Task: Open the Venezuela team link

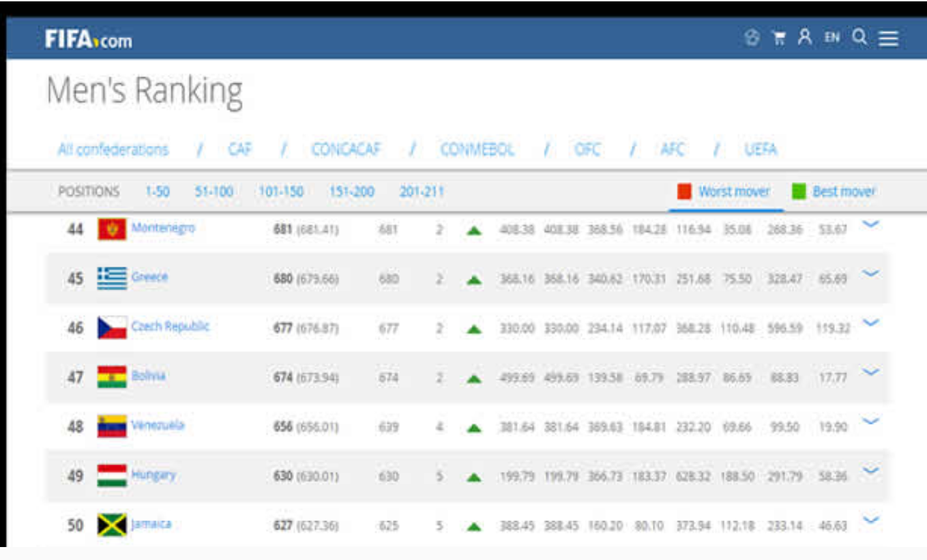Action: point(158,425)
